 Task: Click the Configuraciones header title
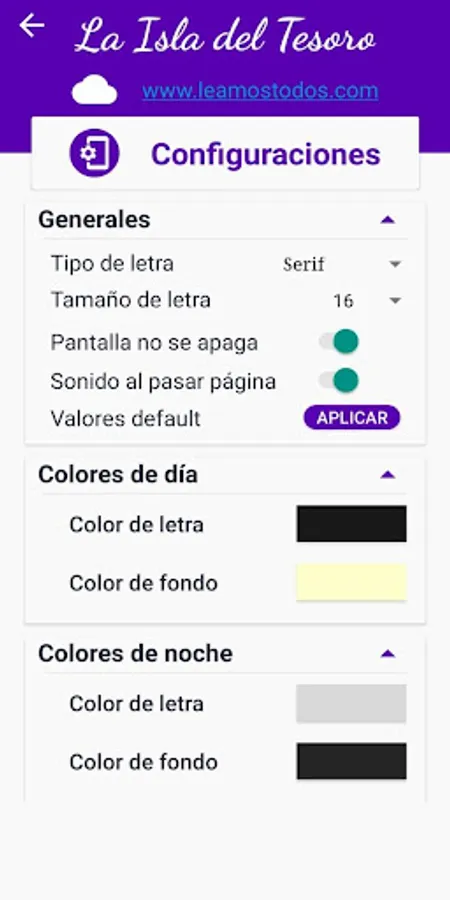[x=266, y=154]
